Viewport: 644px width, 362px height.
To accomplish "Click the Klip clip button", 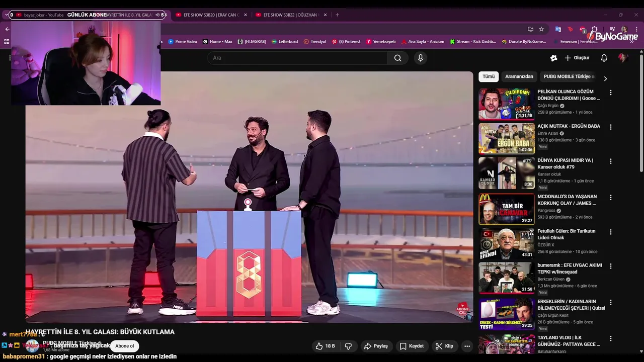I will coord(444,346).
